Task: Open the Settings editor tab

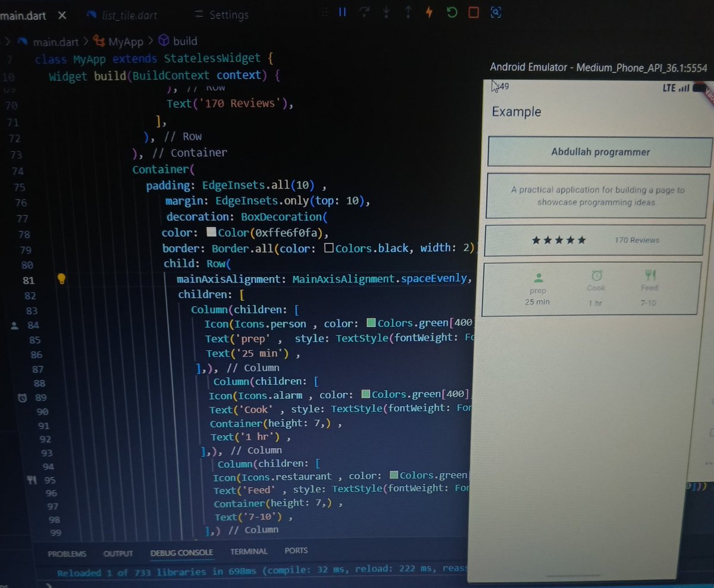Action: click(221, 14)
